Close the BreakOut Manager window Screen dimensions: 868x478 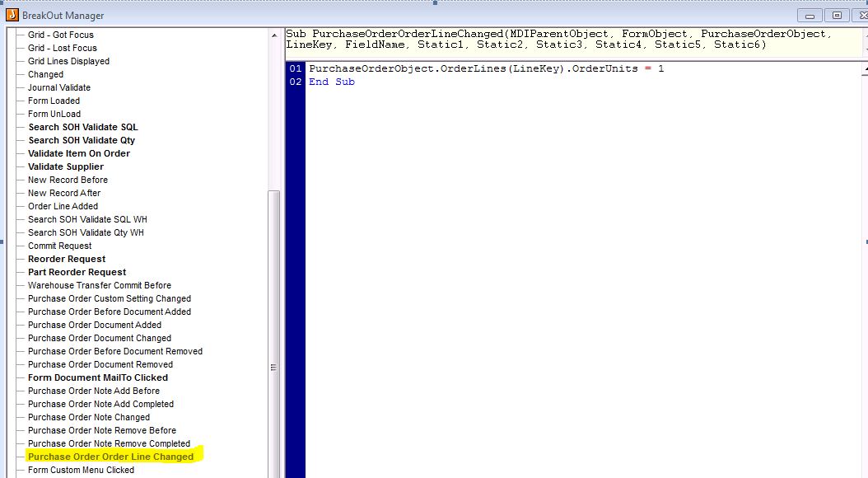[x=858, y=15]
